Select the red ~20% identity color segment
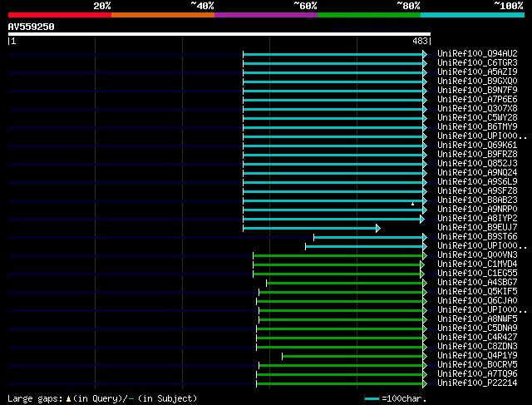 [60, 15]
